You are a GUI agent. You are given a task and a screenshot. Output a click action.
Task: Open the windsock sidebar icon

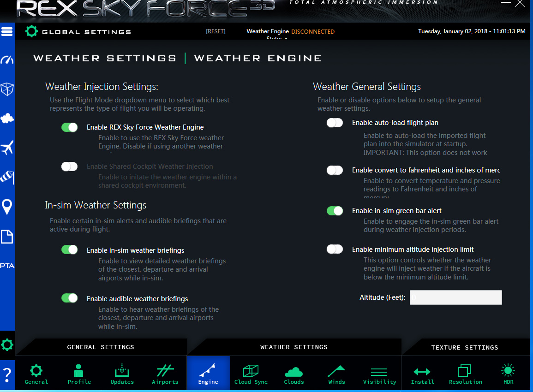pyautogui.click(x=7, y=177)
